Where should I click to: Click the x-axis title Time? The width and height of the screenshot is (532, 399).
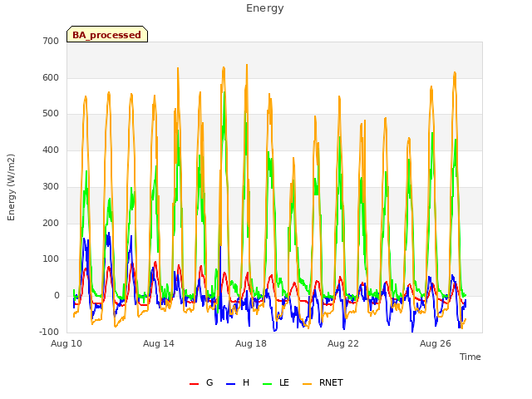pyautogui.click(x=470, y=357)
